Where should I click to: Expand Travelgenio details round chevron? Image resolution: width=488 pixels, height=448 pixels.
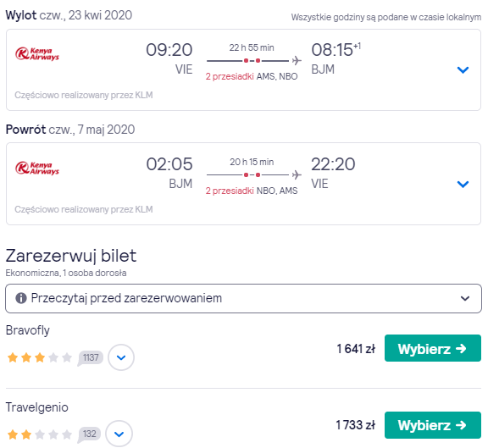click(119, 434)
